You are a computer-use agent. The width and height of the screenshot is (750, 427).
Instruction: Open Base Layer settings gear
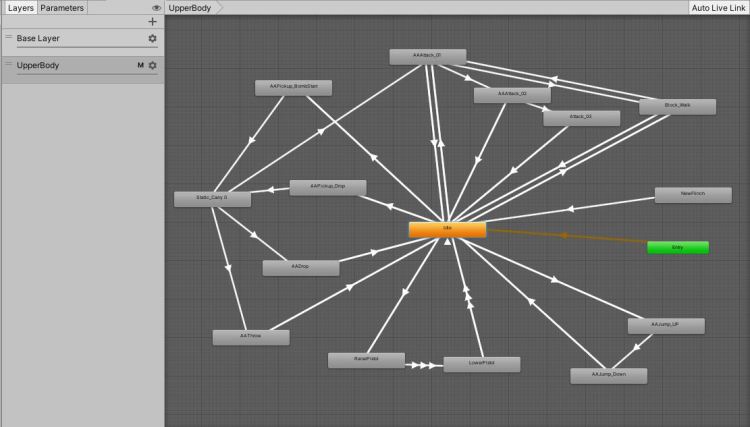tap(152, 38)
